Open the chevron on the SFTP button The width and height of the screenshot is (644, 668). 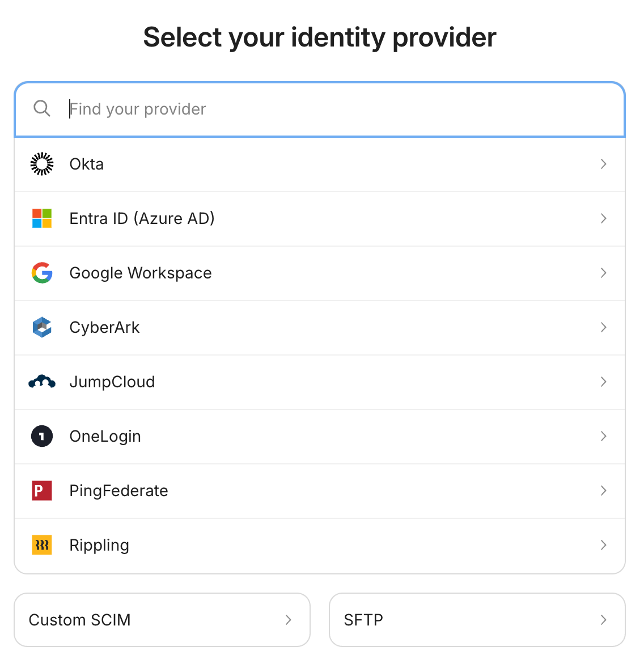(604, 620)
